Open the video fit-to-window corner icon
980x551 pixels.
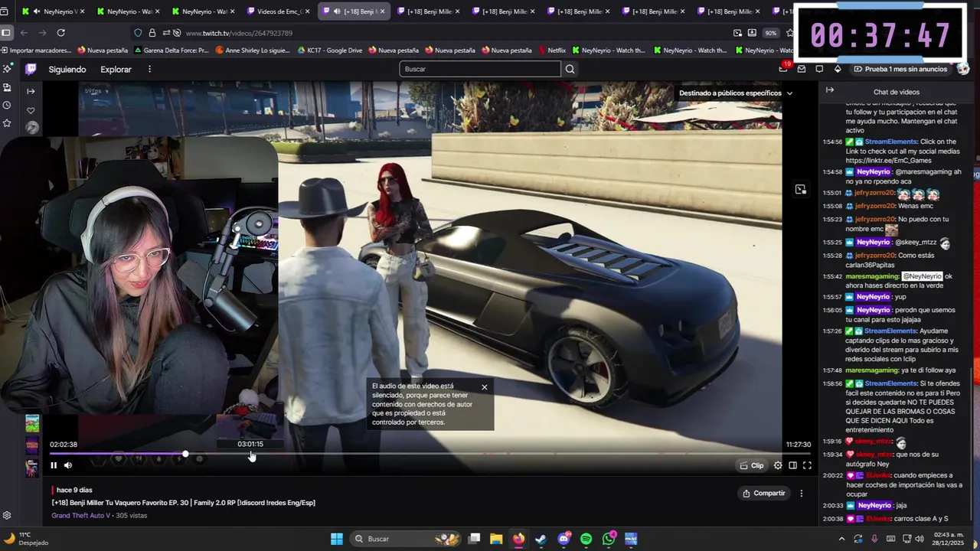(x=801, y=189)
